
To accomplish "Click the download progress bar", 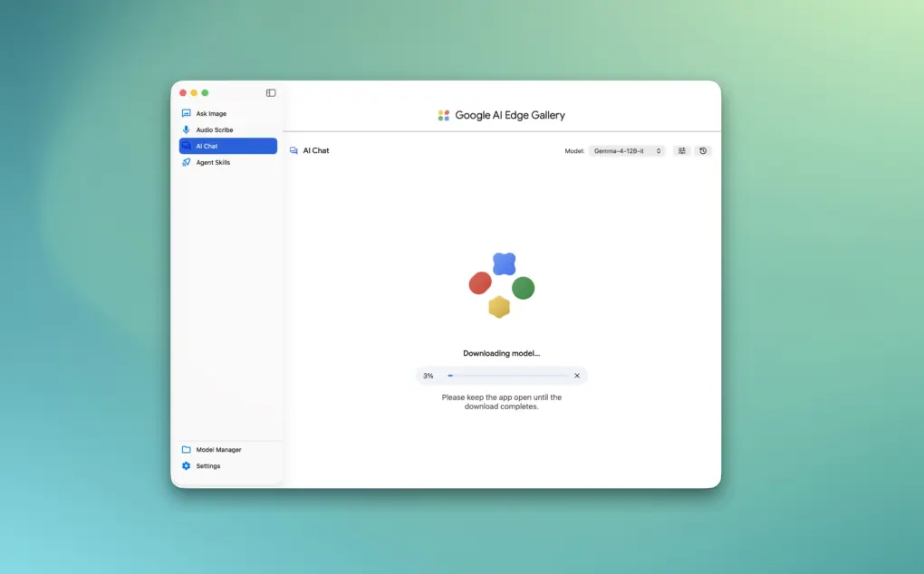I will pos(507,376).
